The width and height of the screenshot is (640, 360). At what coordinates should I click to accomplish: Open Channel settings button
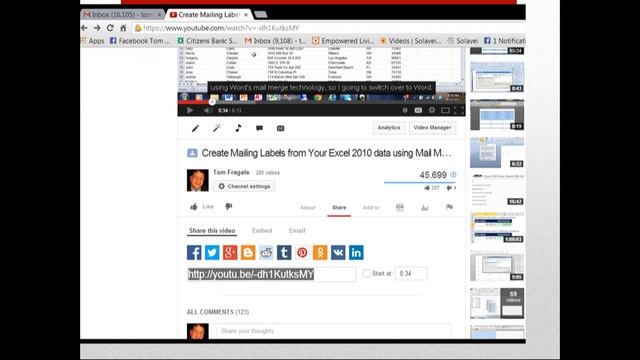[244, 186]
